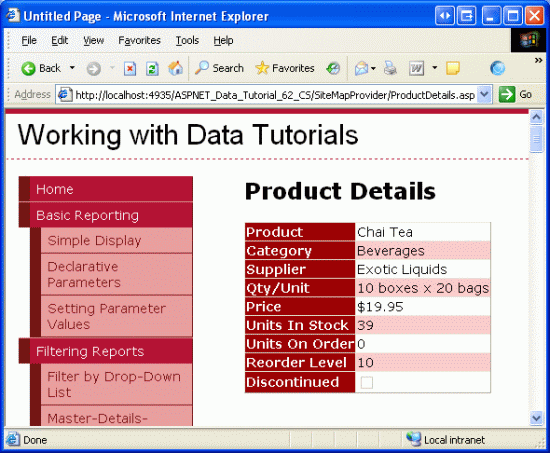Click the Print icon in toolbar
This screenshot has width=550, height=453.
pos(390,68)
